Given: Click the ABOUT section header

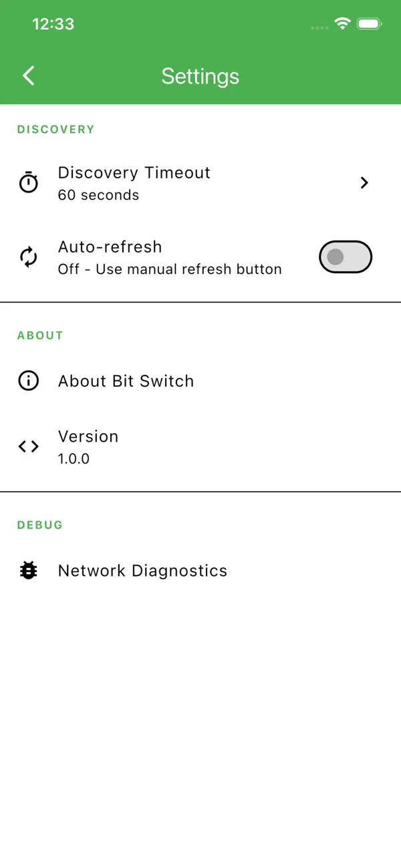Looking at the screenshot, I should point(40,335).
